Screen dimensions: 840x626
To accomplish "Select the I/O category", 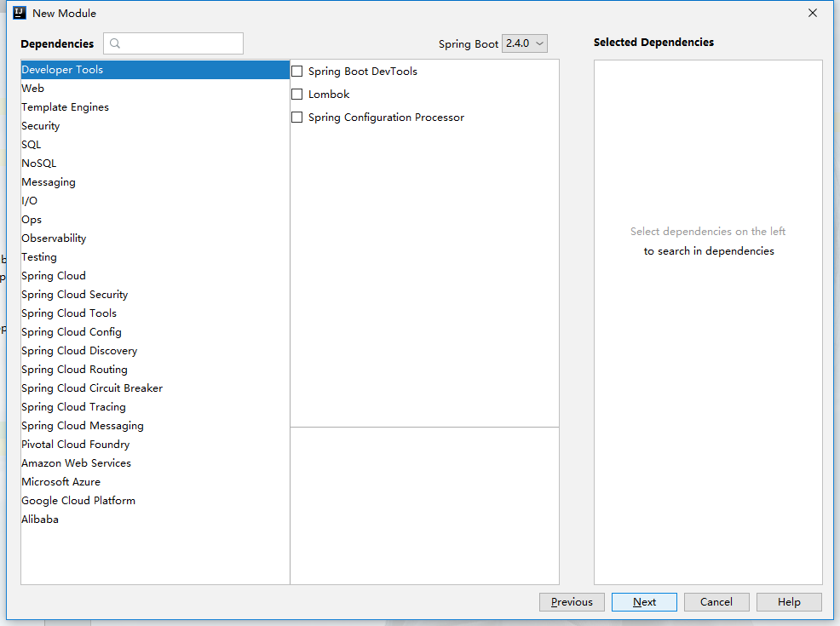I will pos(155,201).
